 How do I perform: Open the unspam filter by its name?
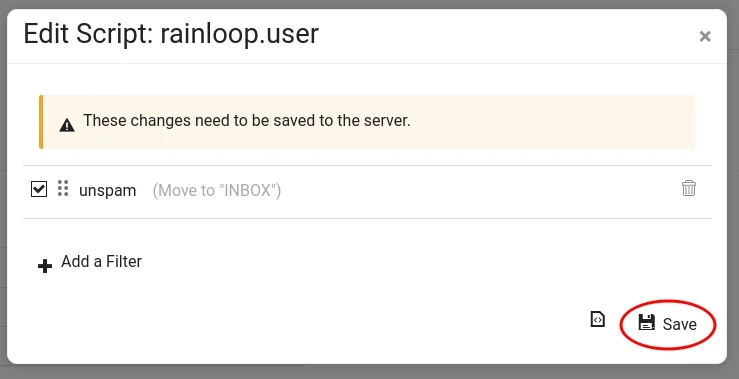coord(107,190)
